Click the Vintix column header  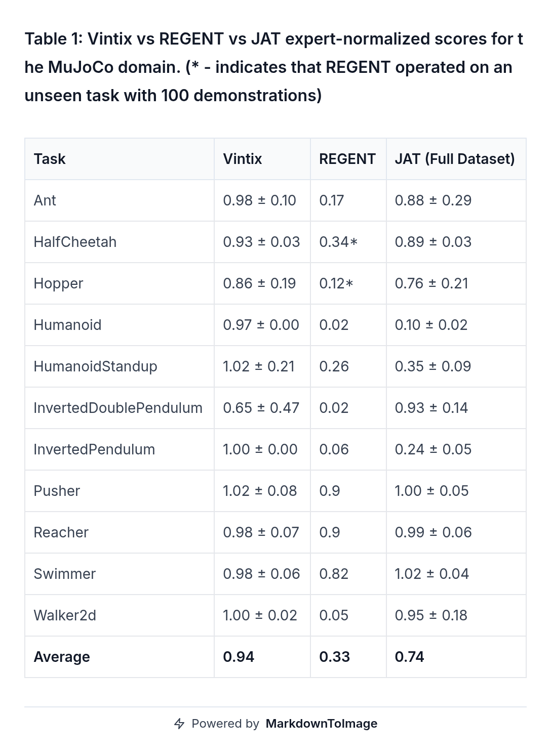tap(243, 159)
